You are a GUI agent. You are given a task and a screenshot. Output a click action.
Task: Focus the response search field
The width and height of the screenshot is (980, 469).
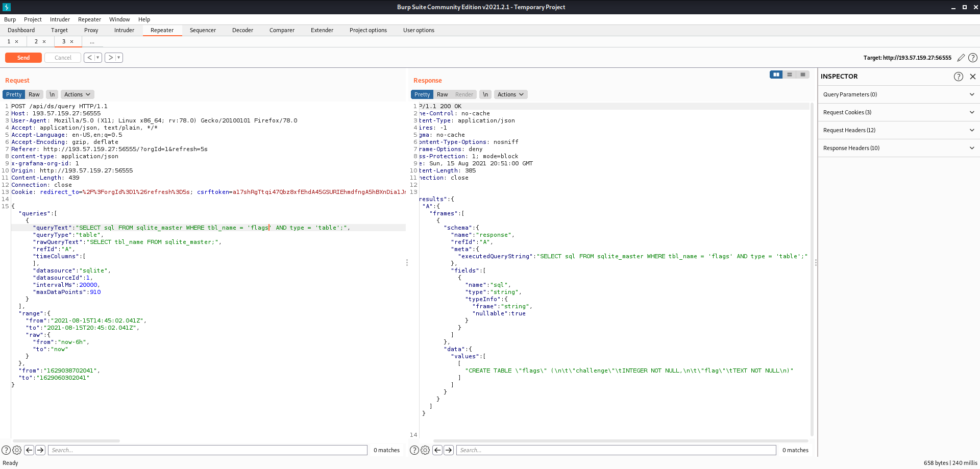tap(616, 450)
